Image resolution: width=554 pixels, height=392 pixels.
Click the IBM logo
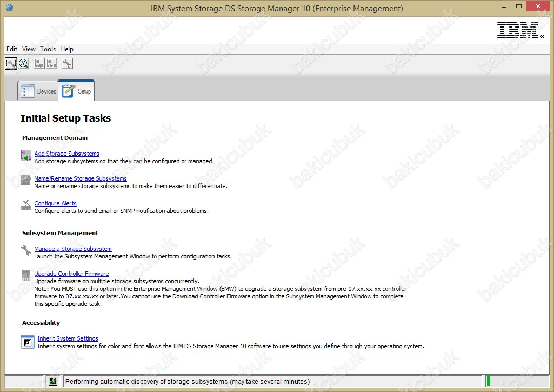[x=520, y=30]
